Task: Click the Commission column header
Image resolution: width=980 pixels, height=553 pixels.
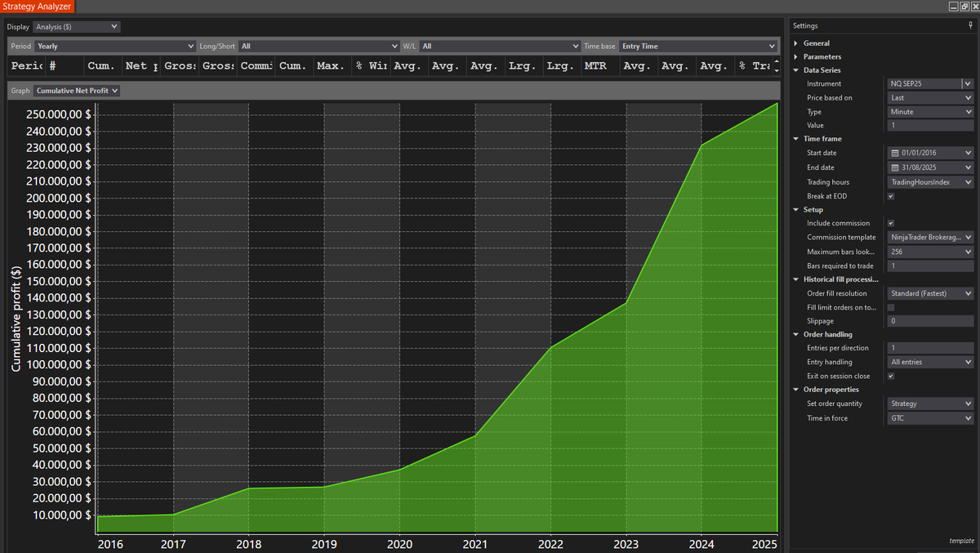Action: pyautogui.click(x=256, y=65)
